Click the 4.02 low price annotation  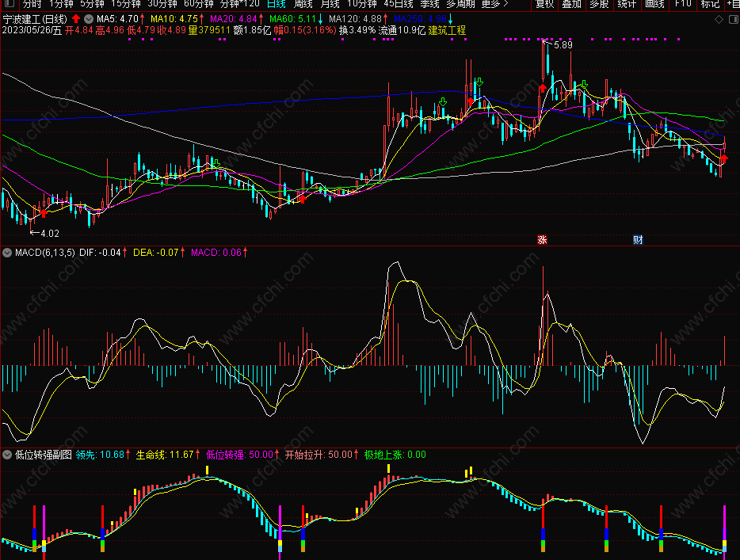[x=50, y=234]
